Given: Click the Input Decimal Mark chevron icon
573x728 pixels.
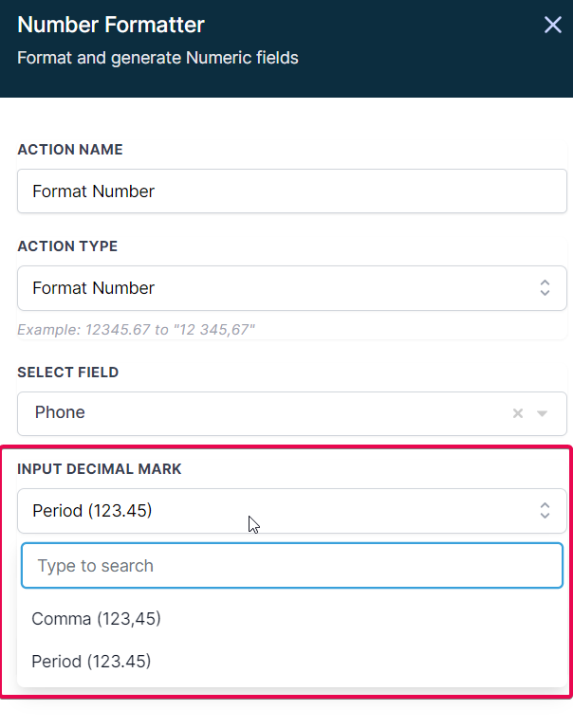Looking at the screenshot, I should (x=545, y=511).
